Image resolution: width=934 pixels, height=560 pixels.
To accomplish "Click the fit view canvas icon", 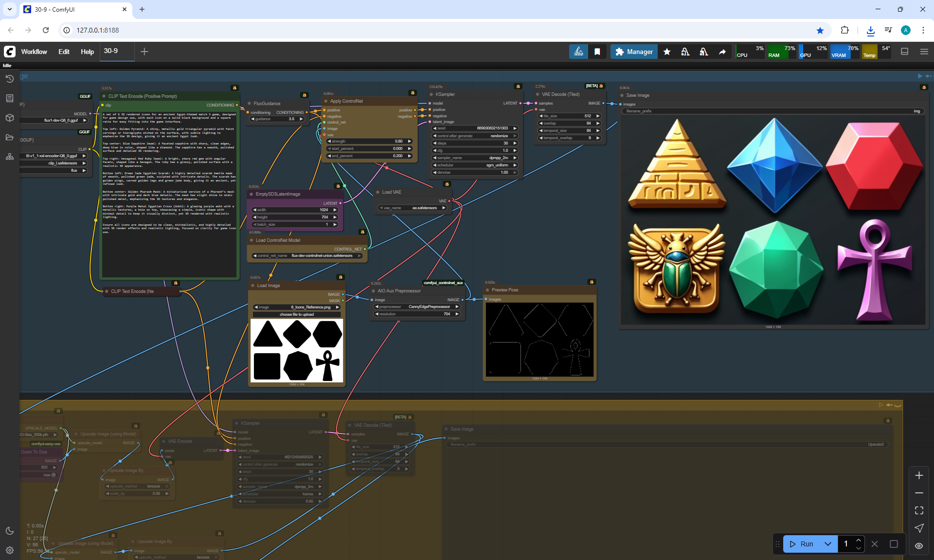I will (918, 510).
